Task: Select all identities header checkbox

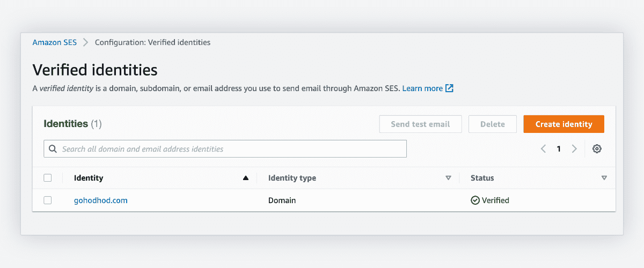Action: tap(48, 178)
